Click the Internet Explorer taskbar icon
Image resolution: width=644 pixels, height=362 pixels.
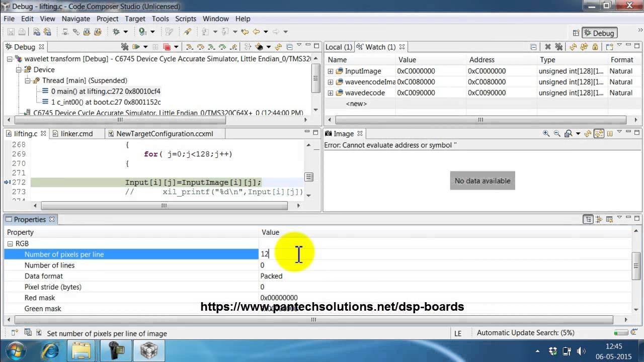(x=49, y=350)
